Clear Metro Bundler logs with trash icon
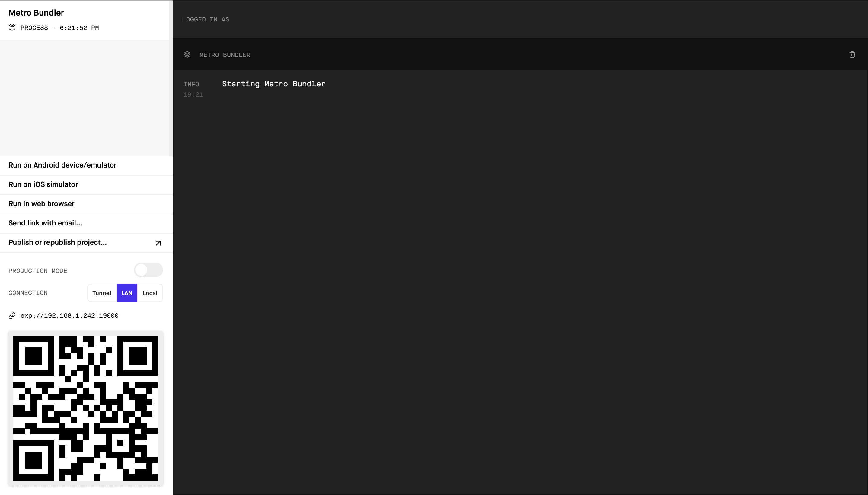 [852, 54]
